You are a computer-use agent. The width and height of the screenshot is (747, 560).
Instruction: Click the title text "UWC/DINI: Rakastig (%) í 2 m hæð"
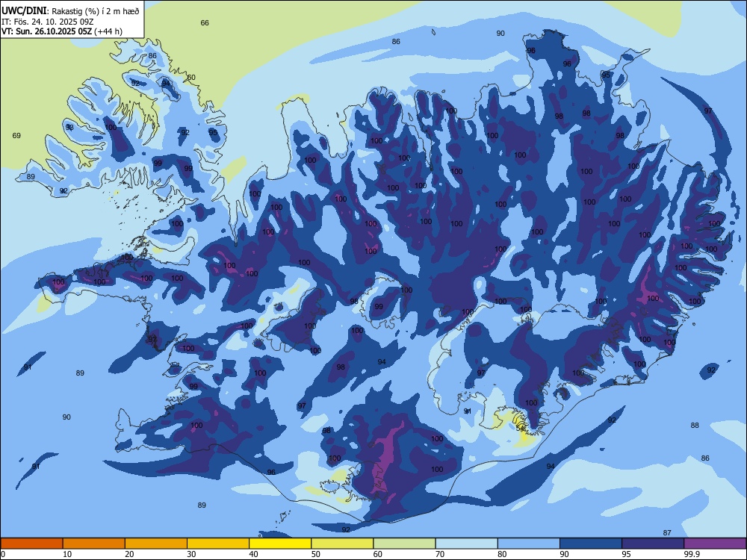coord(70,11)
